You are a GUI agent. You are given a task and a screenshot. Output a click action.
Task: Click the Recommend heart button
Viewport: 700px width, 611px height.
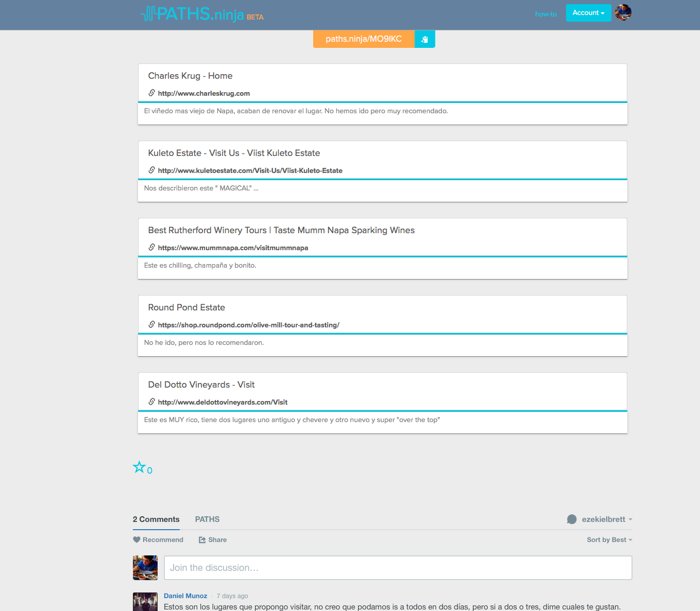pyautogui.click(x=158, y=540)
